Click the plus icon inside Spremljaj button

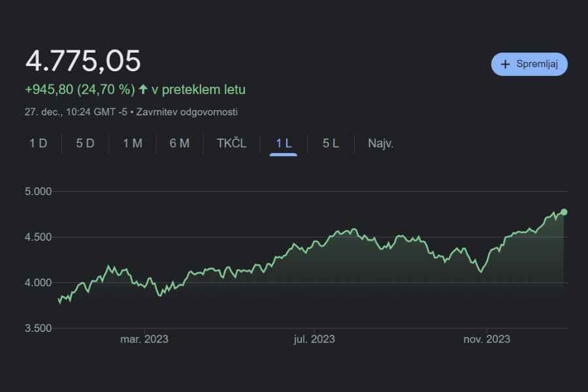[504, 64]
